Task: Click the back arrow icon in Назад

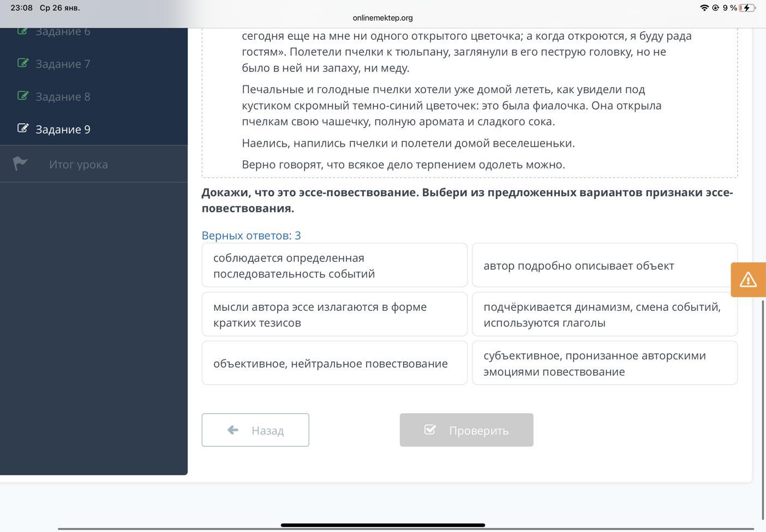Action: click(233, 430)
